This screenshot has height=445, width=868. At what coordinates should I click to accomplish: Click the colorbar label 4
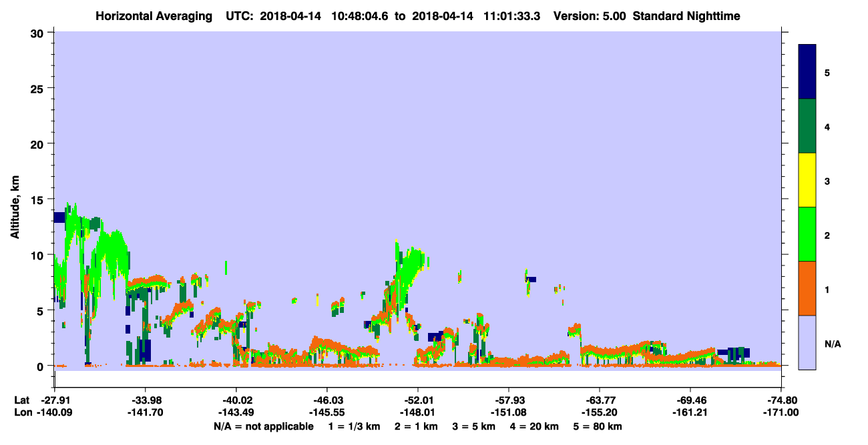coord(827,126)
